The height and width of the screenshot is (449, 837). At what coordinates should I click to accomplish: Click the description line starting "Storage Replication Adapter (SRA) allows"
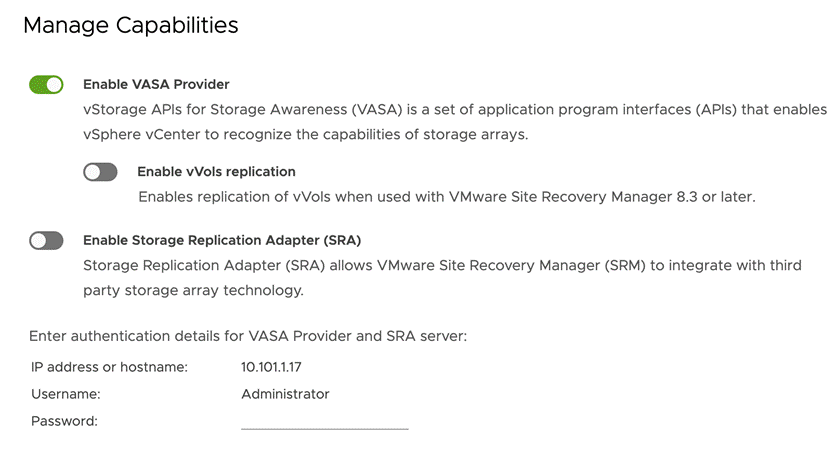point(442,265)
